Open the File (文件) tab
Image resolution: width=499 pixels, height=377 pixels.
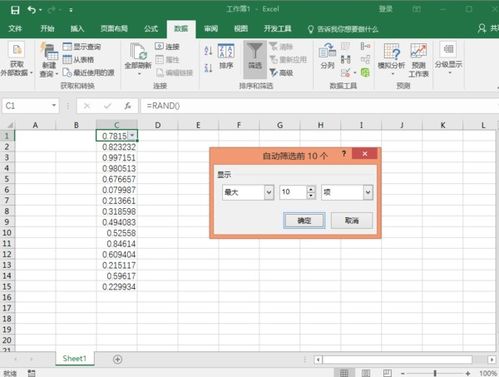coord(15,29)
